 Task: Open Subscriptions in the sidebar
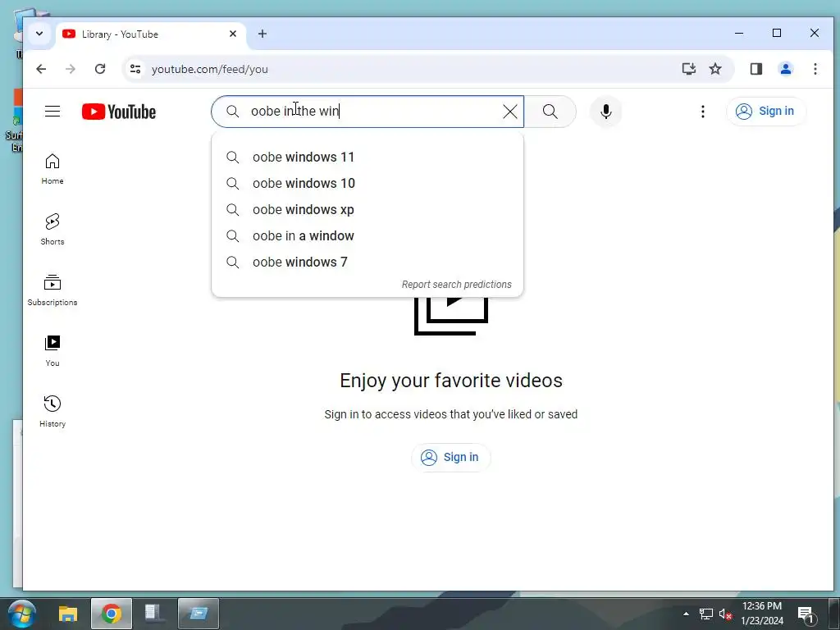pyautogui.click(x=52, y=290)
